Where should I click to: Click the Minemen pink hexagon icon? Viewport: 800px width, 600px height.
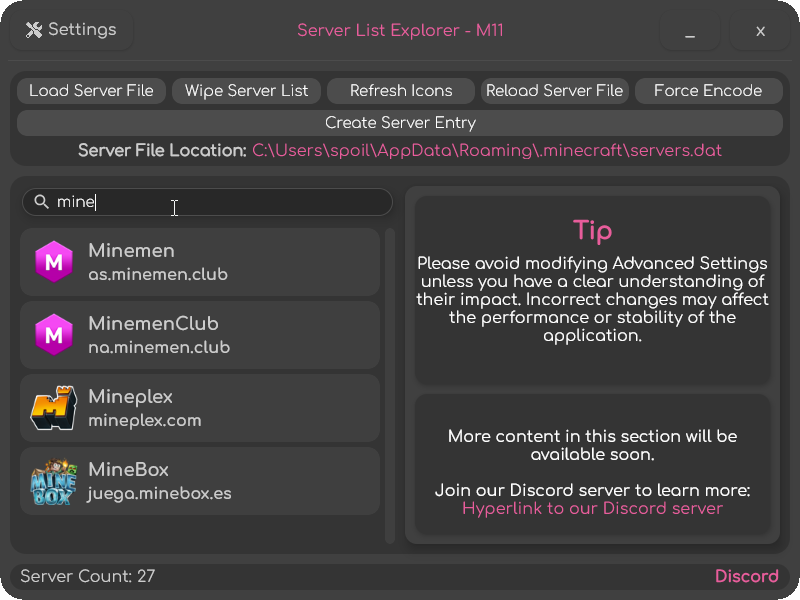[54, 262]
